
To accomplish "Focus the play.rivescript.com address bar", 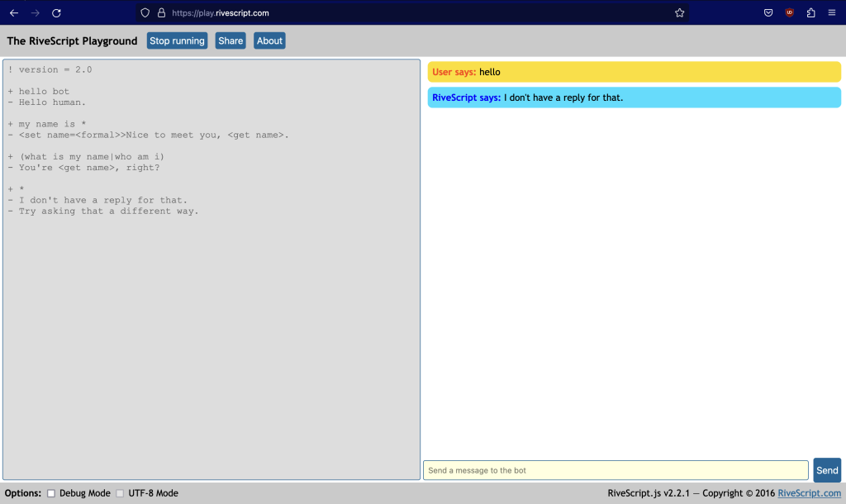I will click(413, 13).
